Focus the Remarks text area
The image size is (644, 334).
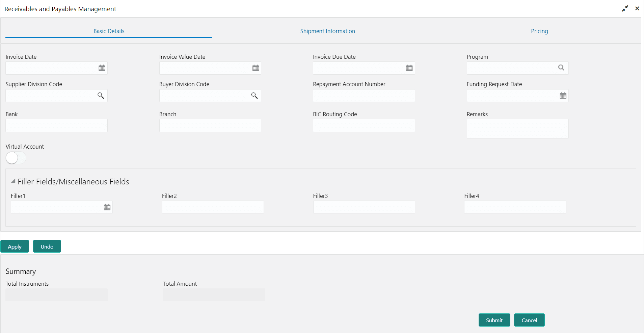tap(517, 129)
